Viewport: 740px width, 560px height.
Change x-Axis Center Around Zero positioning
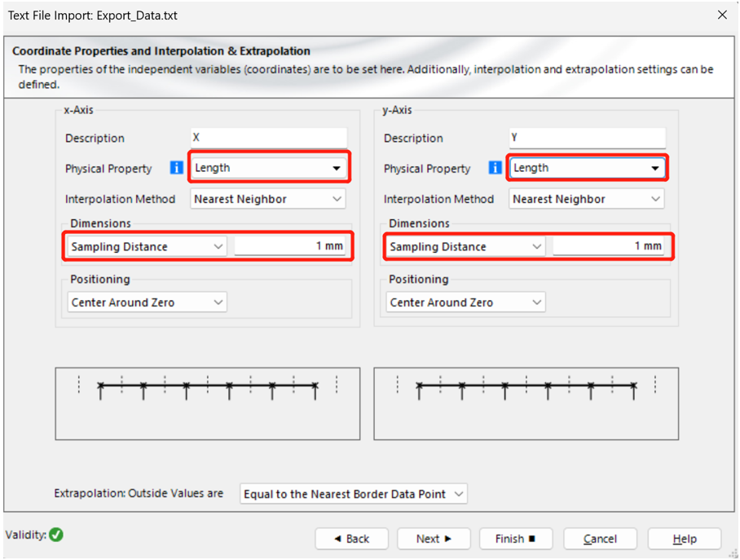click(147, 302)
